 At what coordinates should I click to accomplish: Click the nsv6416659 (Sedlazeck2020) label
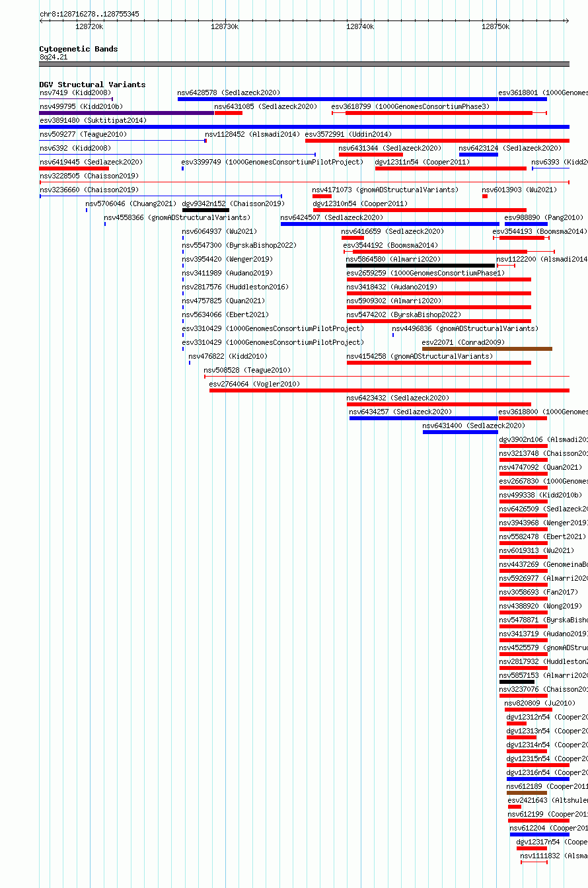tap(393, 231)
